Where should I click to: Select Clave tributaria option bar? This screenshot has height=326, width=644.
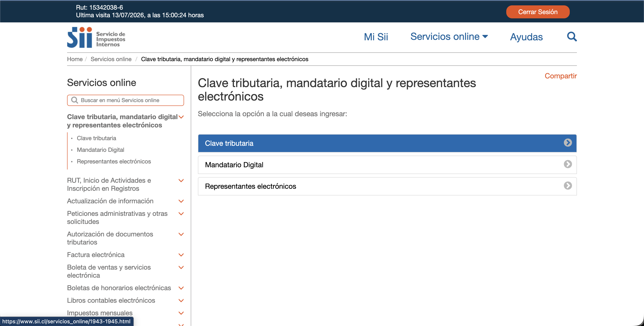pyautogui.click(x=387, y=143)
